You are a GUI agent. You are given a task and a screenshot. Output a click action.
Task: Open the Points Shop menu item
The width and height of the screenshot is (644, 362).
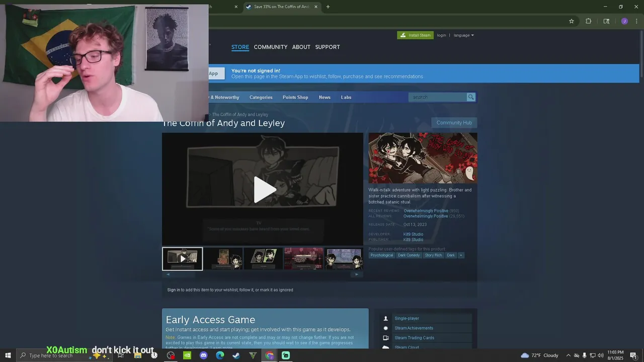tap(295, 97)
